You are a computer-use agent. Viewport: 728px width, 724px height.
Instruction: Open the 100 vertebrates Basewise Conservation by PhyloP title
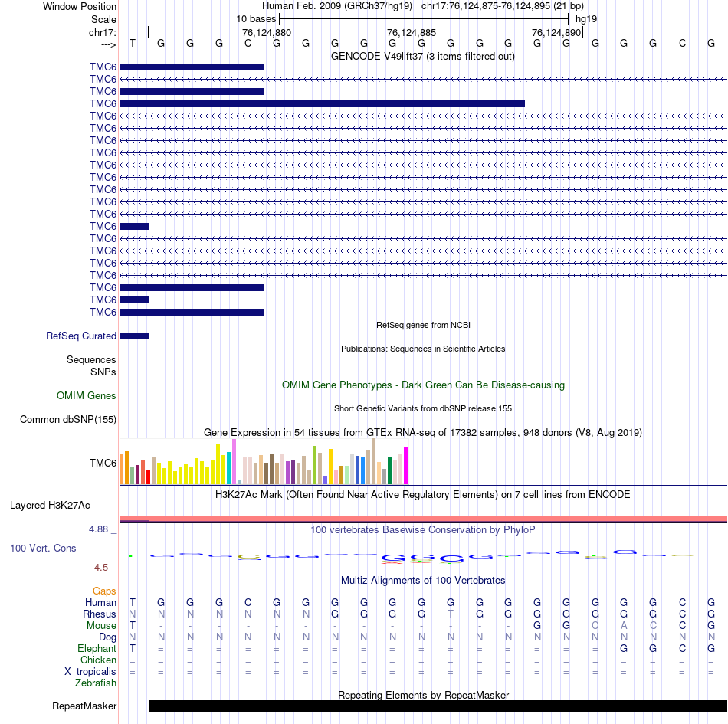pyautogui.click(x=422, y=530)
